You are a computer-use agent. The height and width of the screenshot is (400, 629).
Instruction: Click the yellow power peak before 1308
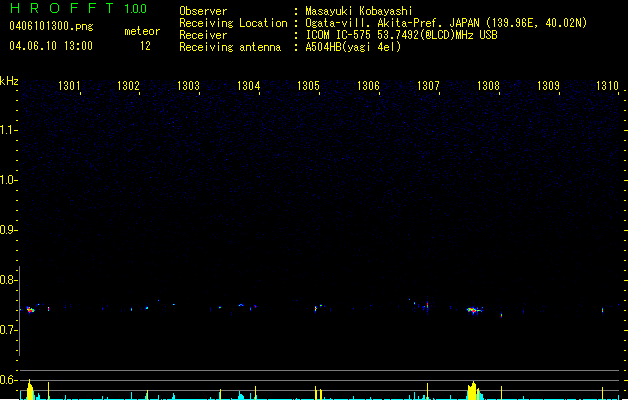point(473,391)
